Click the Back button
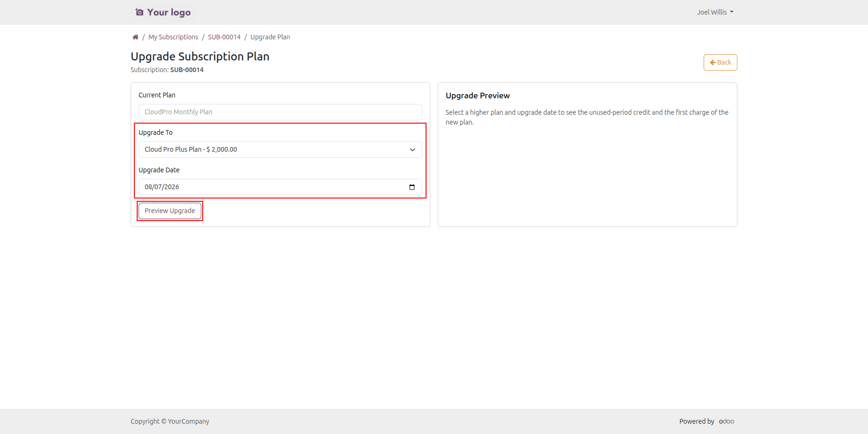Viewport: 868px width, 434px height. (720, 62)
